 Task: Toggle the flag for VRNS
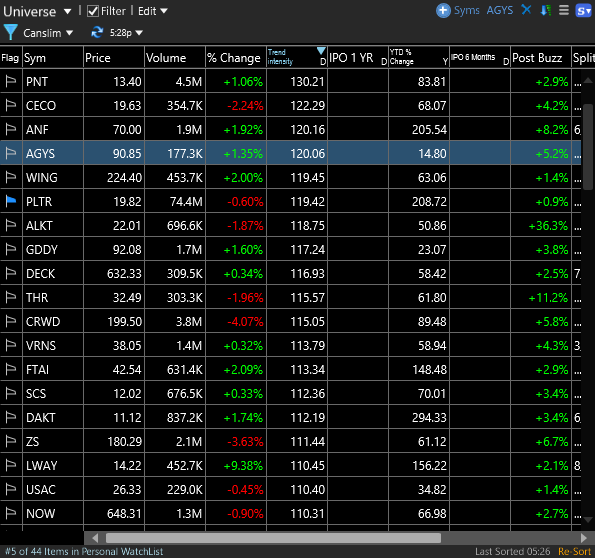click(11, 345)
